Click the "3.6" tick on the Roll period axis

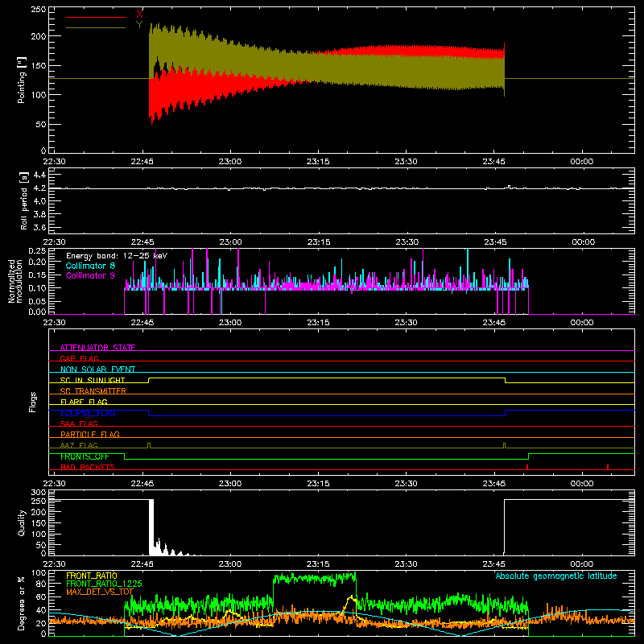[x=39, y=227]
